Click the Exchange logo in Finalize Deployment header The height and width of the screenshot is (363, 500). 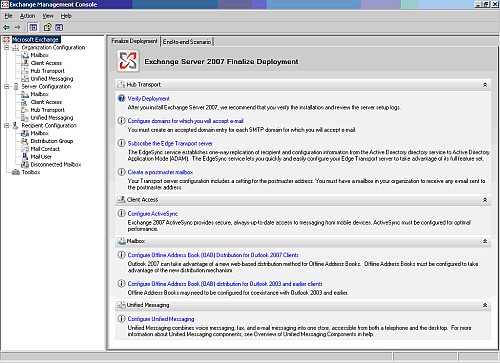point(128,61)
